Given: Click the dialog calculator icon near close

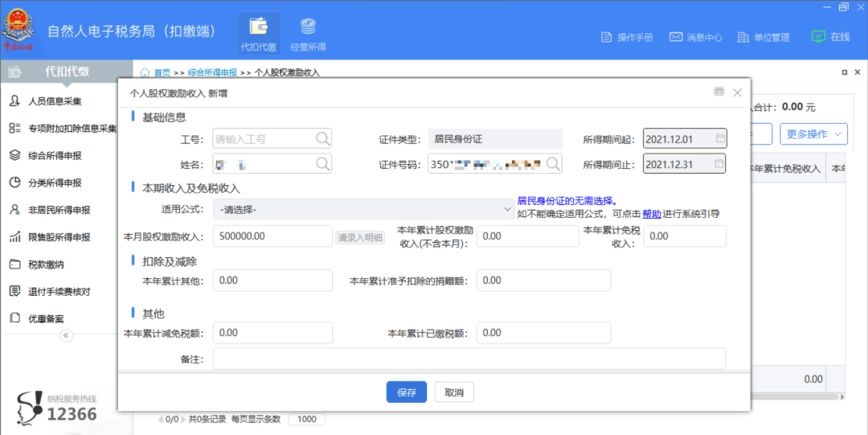Looking at the screenshot, I should (x=719, y=92).
